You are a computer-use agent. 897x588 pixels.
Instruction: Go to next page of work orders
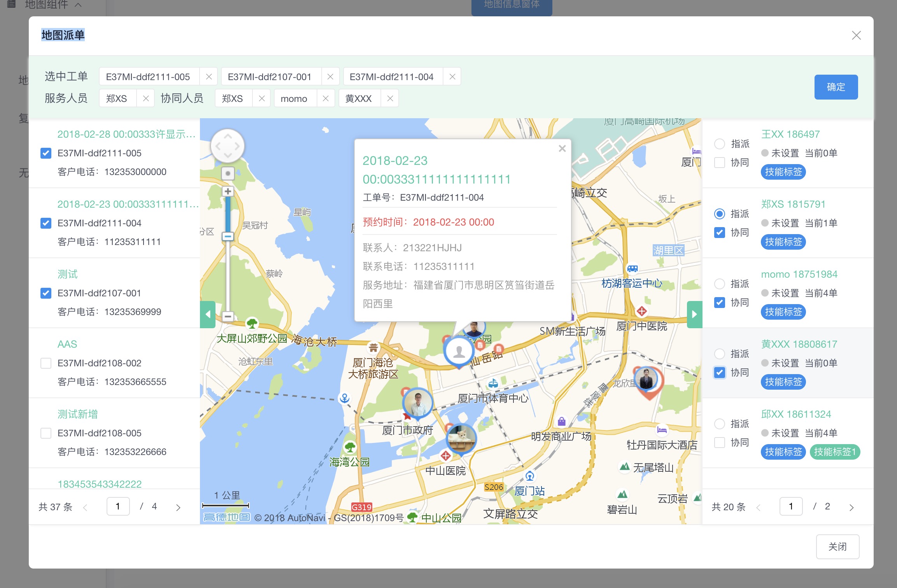click(178, 507)
